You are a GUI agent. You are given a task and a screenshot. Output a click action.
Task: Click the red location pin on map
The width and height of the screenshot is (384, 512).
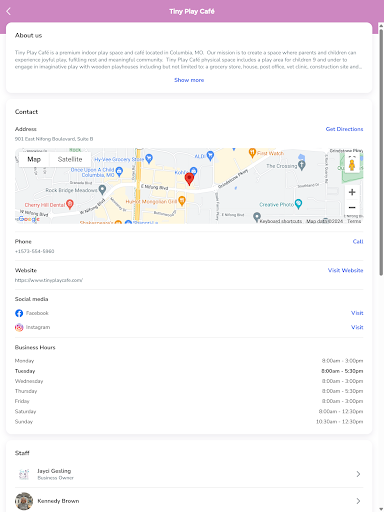(189, 179)
